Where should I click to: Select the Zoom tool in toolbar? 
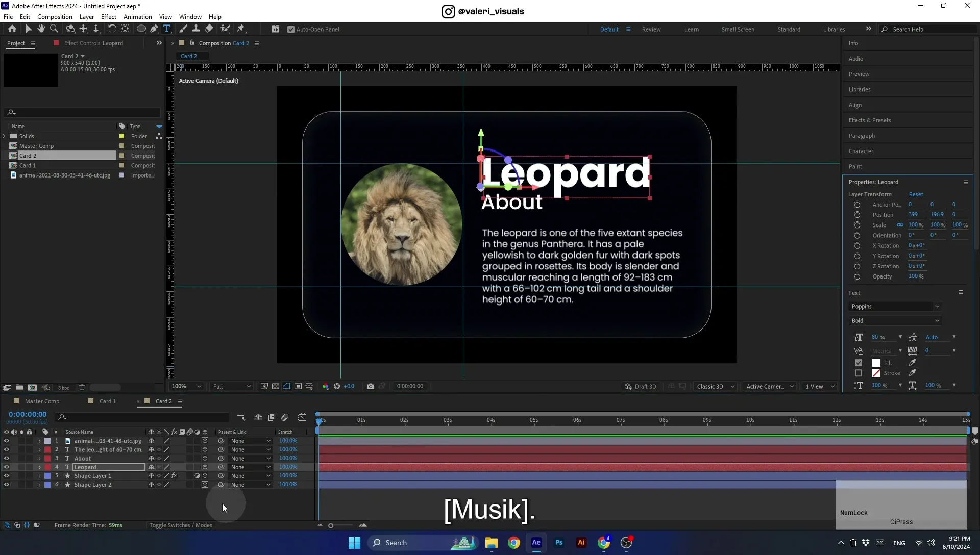pos(54,29)
